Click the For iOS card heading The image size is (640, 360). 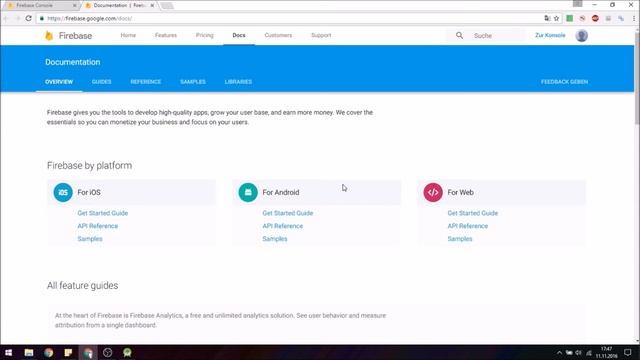pyautogui.click(x=89, y=192)
